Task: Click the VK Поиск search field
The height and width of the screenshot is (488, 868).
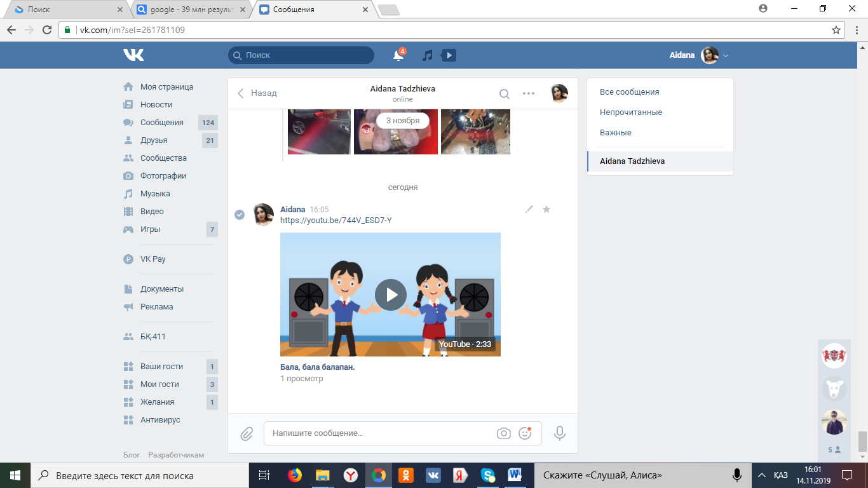Action: [x=301, y=55]
